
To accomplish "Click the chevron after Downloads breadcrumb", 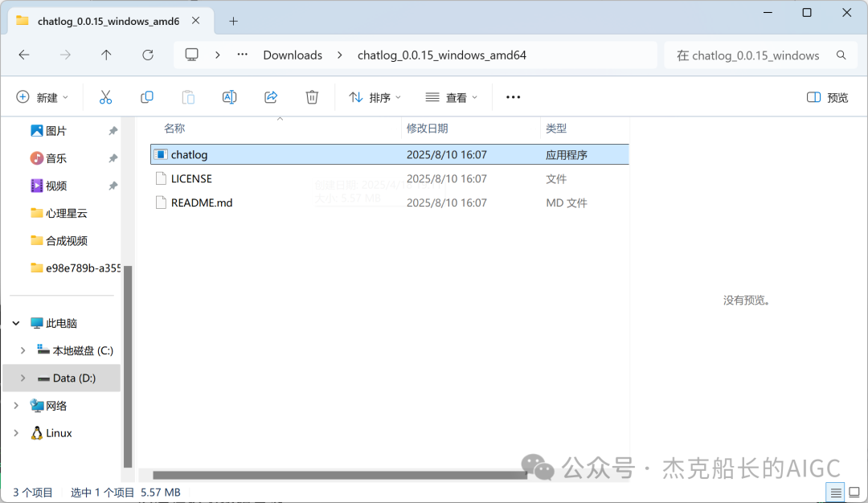I will pos(340,55).
